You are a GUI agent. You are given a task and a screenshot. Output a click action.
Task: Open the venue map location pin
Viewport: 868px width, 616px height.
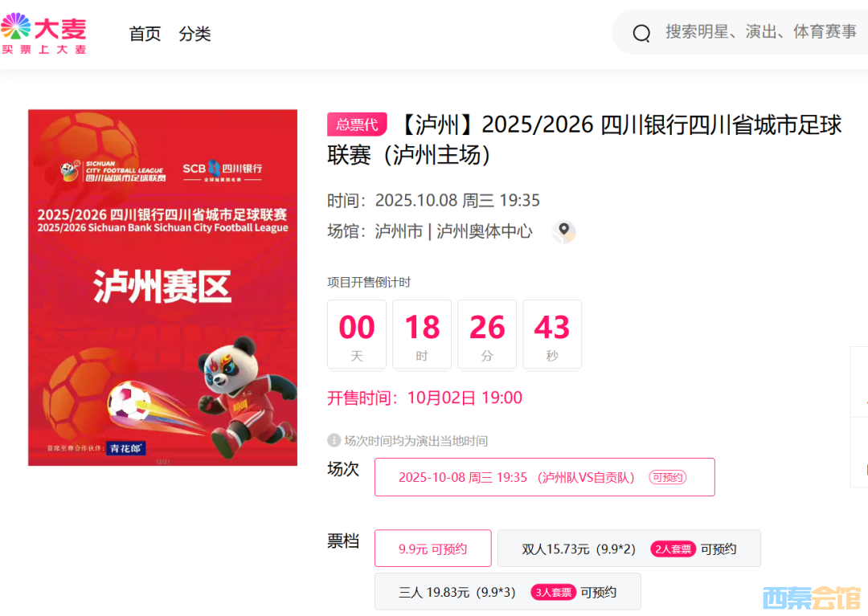pyautogui.click(x=563, y=231)
